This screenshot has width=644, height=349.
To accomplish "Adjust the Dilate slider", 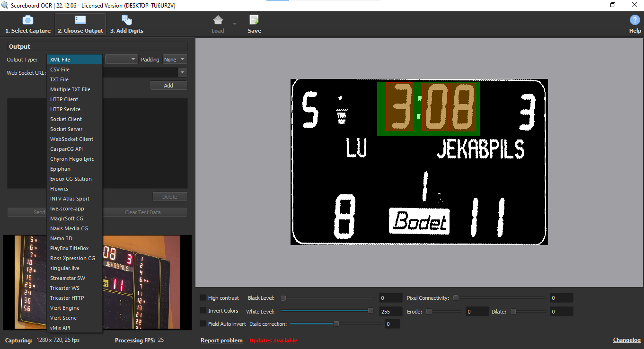I will point(528,311).
